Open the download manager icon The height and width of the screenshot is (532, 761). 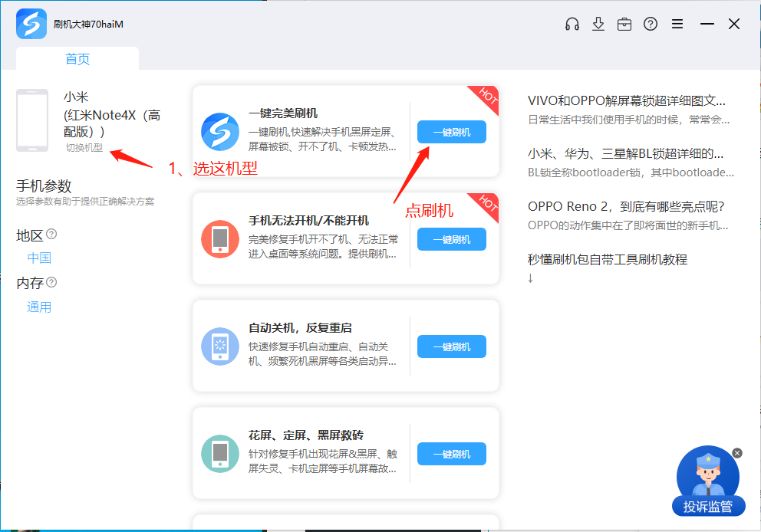tap(598, 24)
